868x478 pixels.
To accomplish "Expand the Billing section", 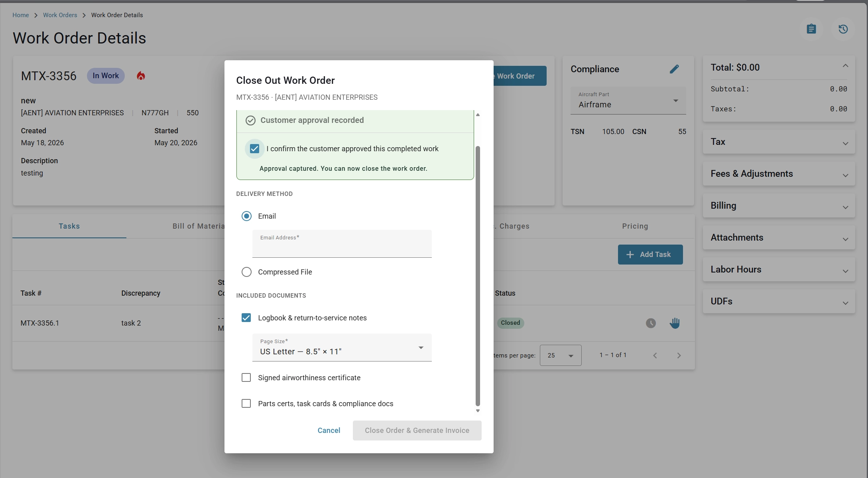I will (x=779, y=206).
